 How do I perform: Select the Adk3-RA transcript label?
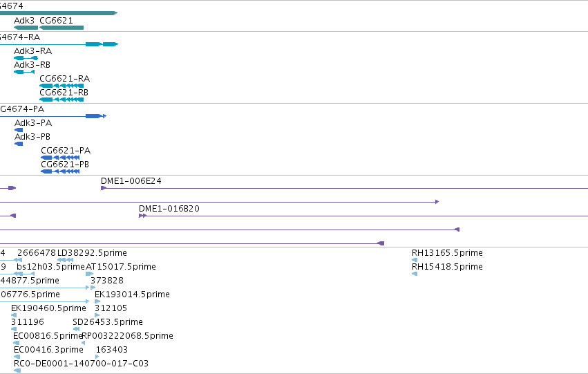(32, 51)
